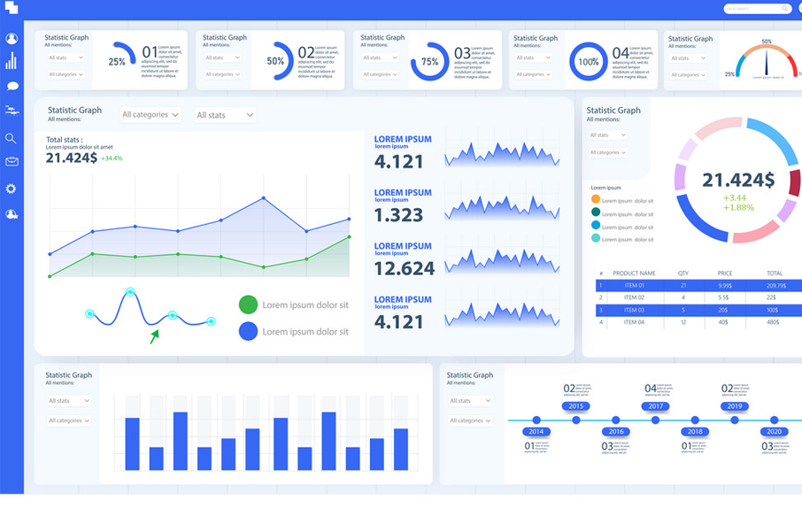Click the TOTAL column header
802x532 pixels.
(x=775, y=274)
